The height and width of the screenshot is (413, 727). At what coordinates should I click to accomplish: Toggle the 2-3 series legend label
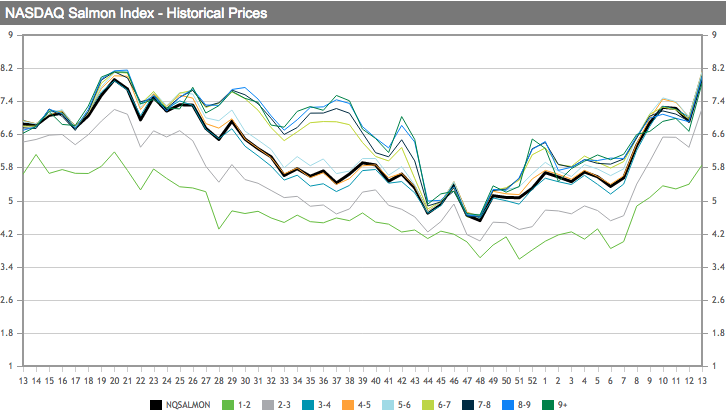point(284,405)
